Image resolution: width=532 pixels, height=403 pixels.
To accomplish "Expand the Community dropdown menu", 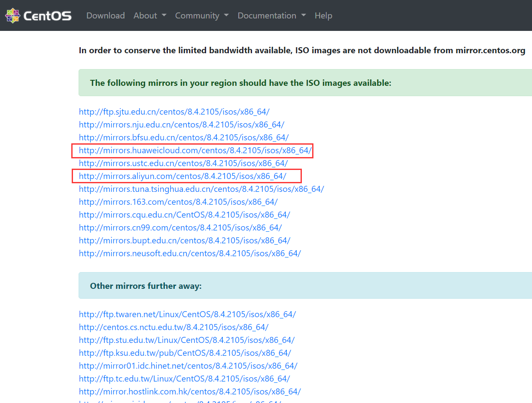I will 202,15.
